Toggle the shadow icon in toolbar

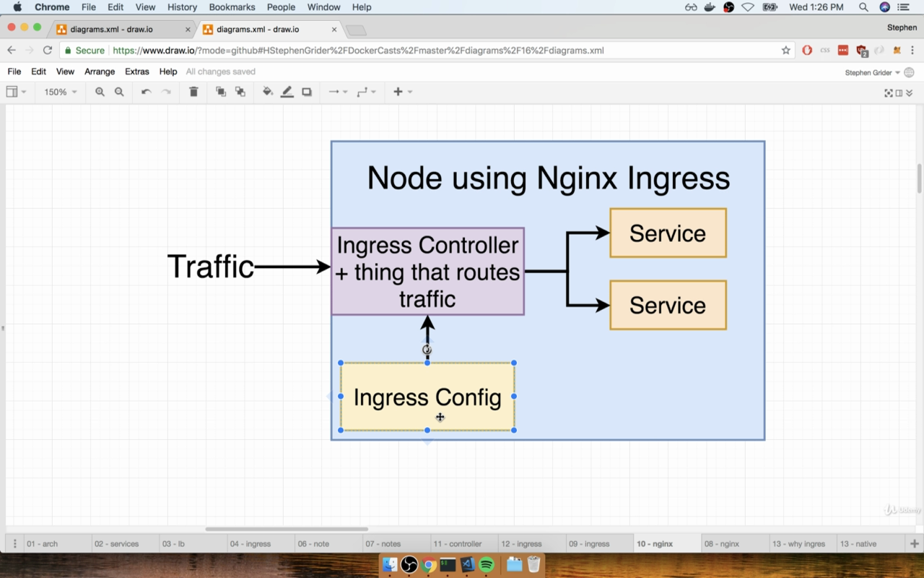click(307, 92)
